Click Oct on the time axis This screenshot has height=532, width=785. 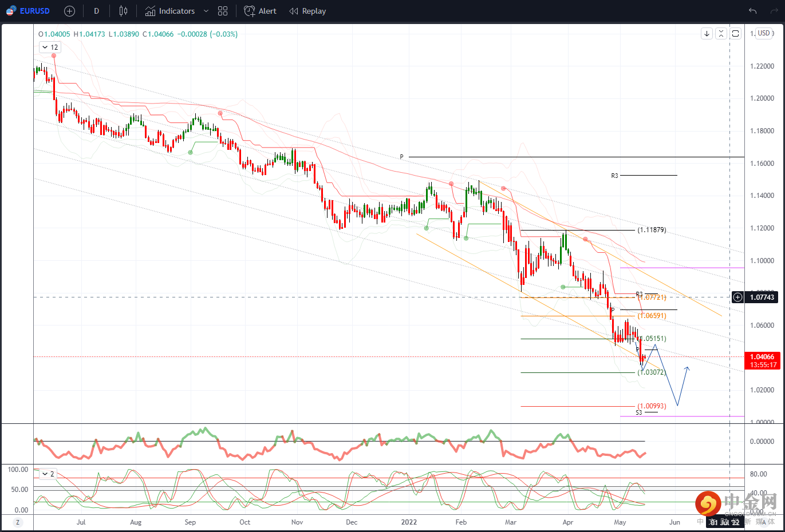pyautogui.click(x=244, y=522)
